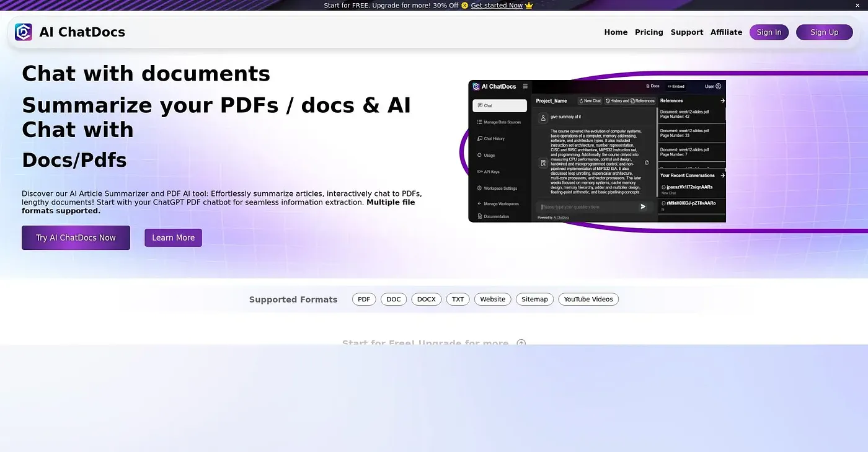Click the copy icon beside the summary answer
Image resolution: width=868 pixels, height=452 pixels.
pos(647,162)
